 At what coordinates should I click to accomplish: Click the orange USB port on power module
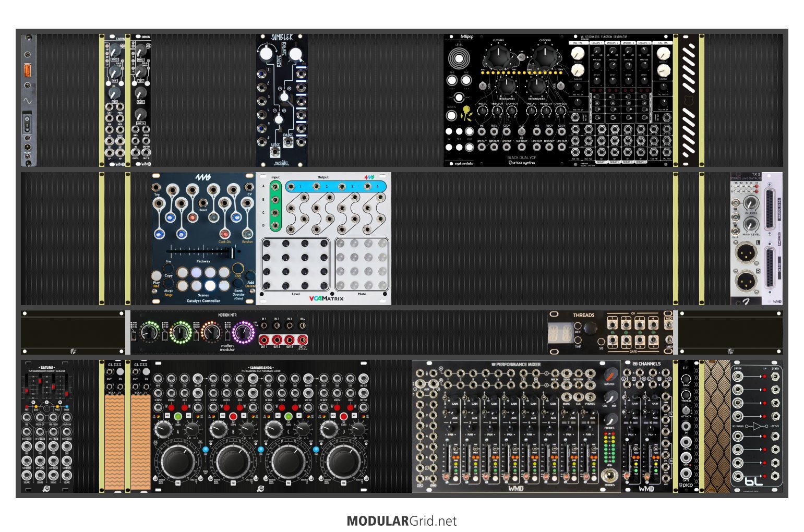[28, 70]
